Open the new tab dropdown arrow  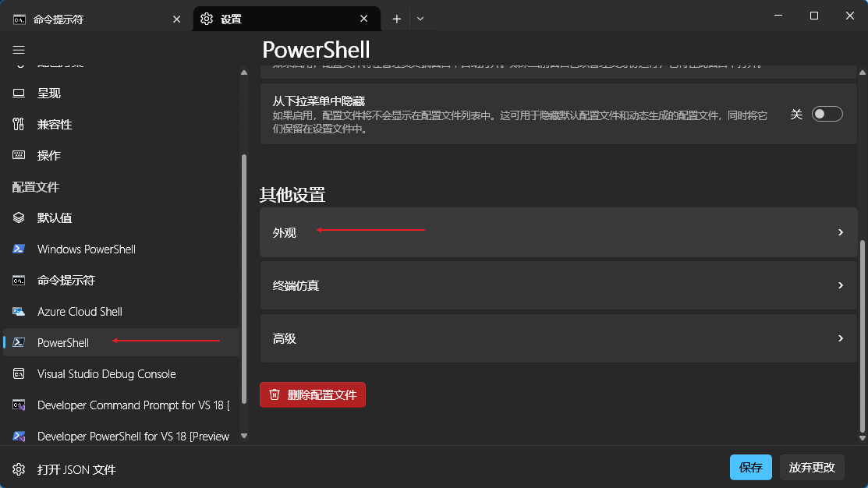click(x=420, y=19)
